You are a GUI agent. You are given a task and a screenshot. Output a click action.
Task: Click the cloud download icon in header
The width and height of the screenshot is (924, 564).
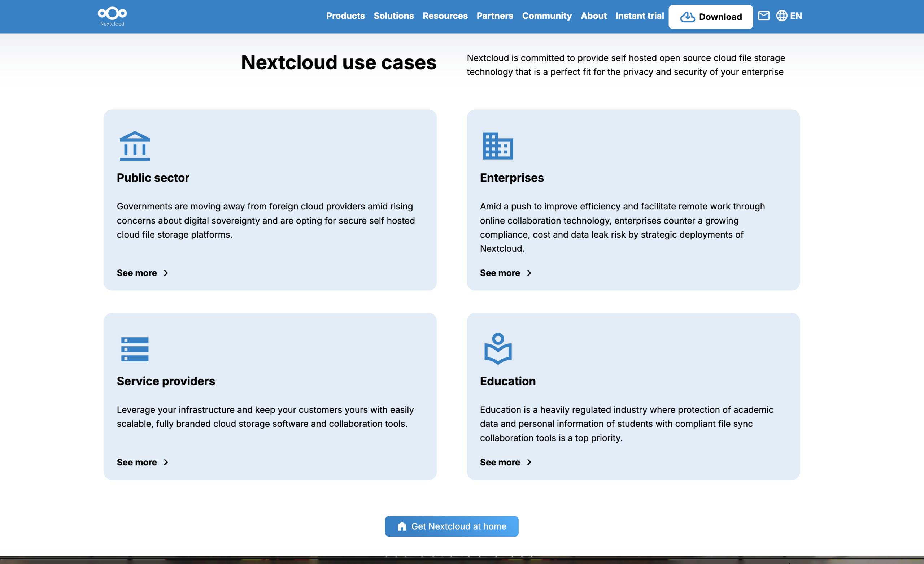point(687,17)
